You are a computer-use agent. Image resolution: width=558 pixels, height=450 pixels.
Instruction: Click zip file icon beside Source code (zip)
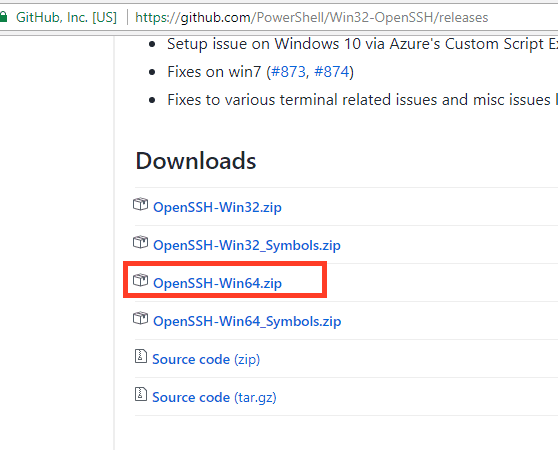coord(141,356)
